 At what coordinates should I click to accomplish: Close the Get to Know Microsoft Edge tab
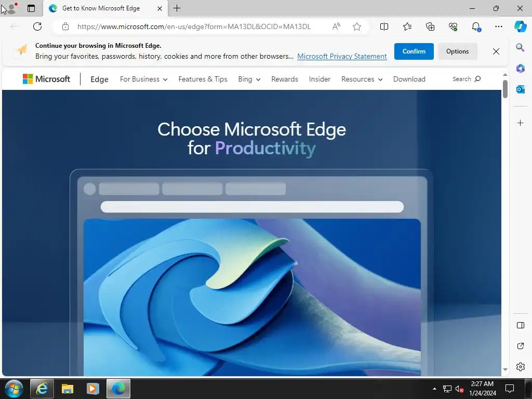[x=159, y=8]
